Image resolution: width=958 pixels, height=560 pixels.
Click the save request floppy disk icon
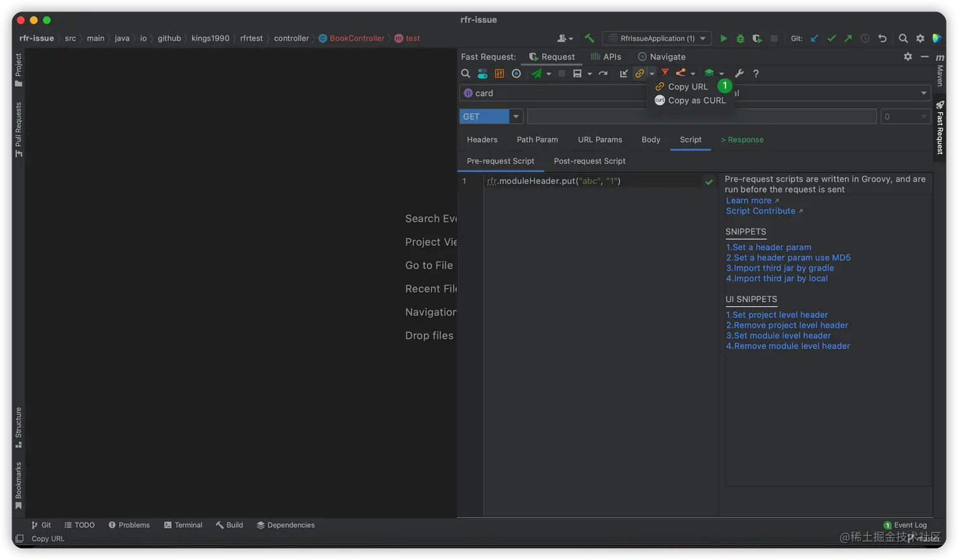point(577,73)
